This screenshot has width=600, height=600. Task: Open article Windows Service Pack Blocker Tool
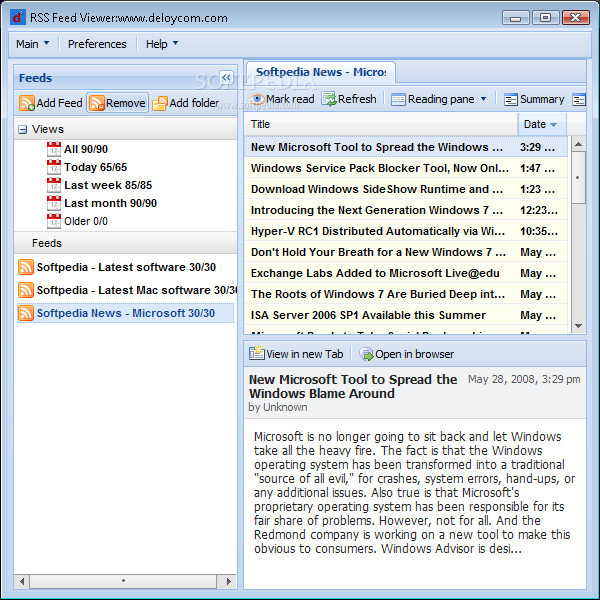tap(406, 168)
